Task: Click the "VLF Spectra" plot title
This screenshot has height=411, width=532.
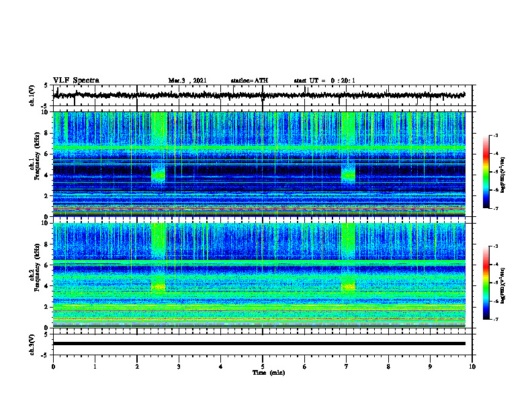Action: pos(76,81)
